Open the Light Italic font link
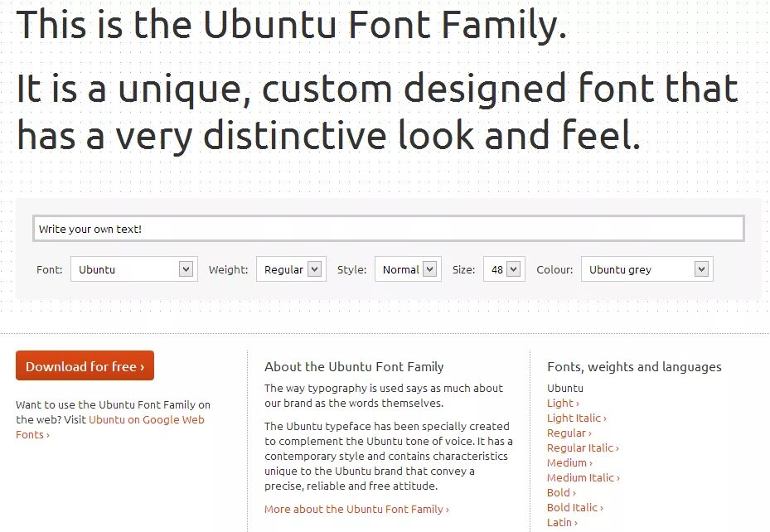The image size is (770, 532). click(577, 418)
